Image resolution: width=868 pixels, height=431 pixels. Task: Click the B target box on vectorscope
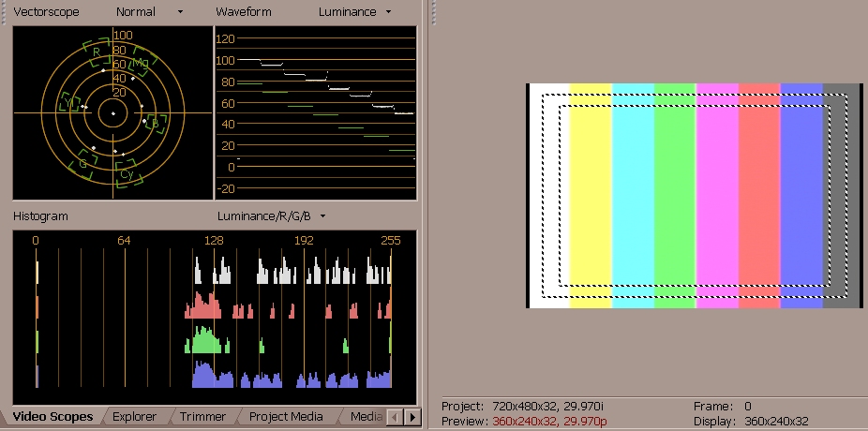[156, 123]
